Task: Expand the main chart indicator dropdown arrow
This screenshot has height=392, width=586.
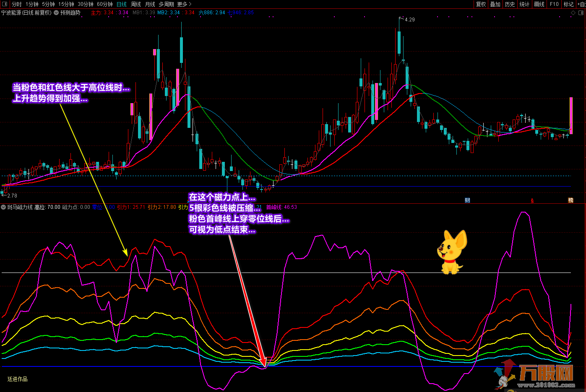Action: point(56,13)
